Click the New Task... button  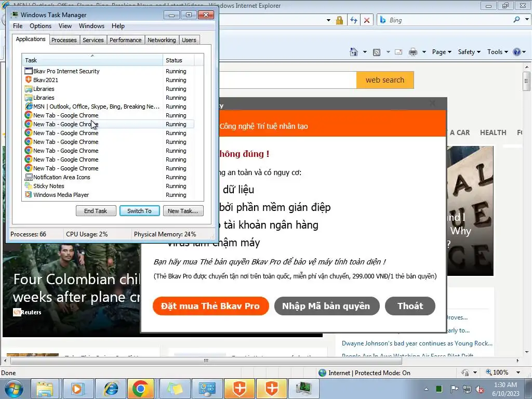(x=183, y=211)
